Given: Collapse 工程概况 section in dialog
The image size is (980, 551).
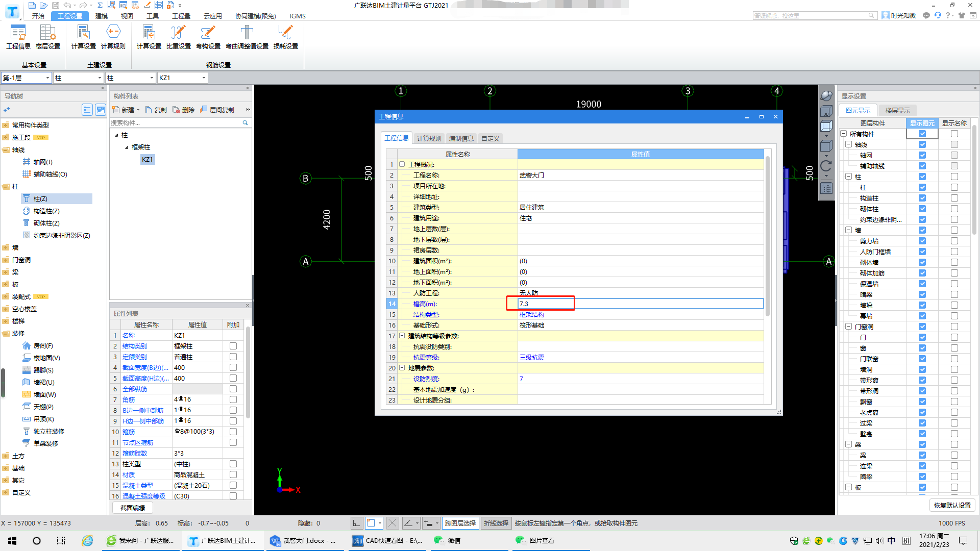Looking at the screenshot, I should tap(402, 164).
